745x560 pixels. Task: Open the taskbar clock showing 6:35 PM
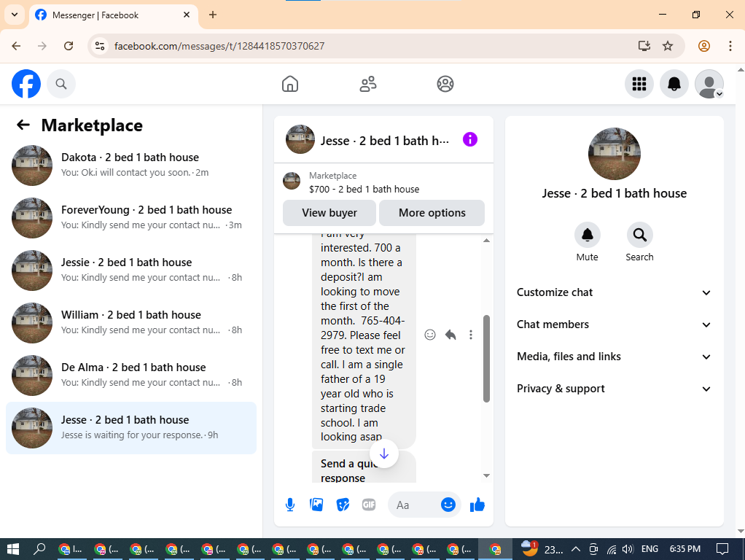[x=684, y=549]
